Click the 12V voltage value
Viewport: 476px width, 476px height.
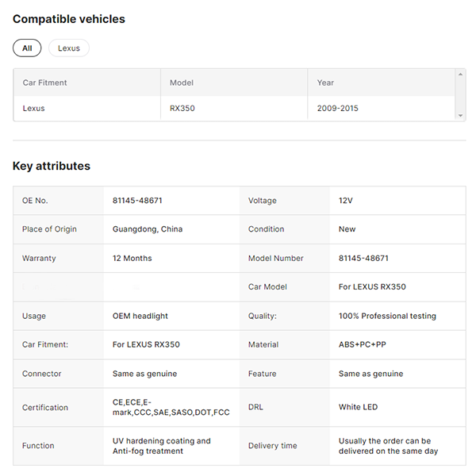(346, 201)
